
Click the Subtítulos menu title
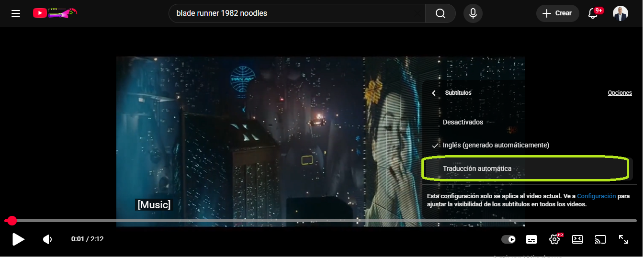coord(458,93)
